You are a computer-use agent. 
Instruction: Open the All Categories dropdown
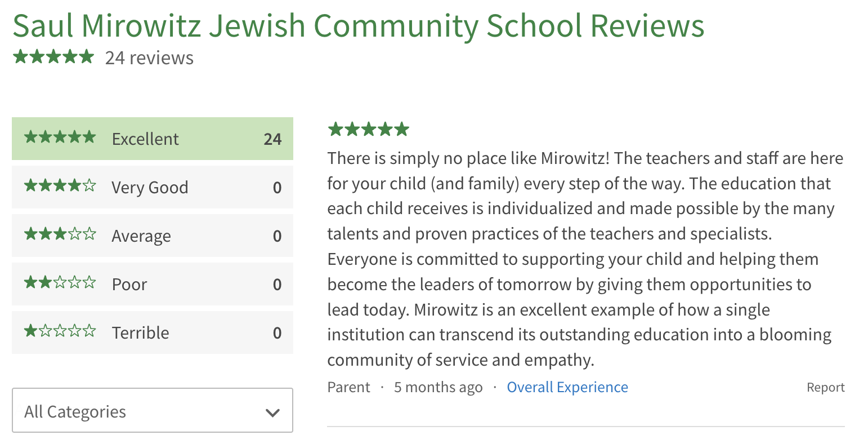pos(153,411)
